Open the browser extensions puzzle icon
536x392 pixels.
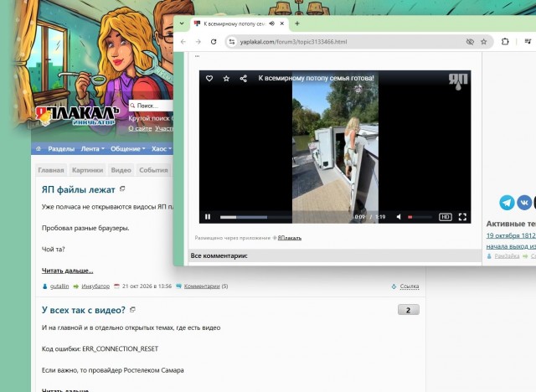(505, 42)
